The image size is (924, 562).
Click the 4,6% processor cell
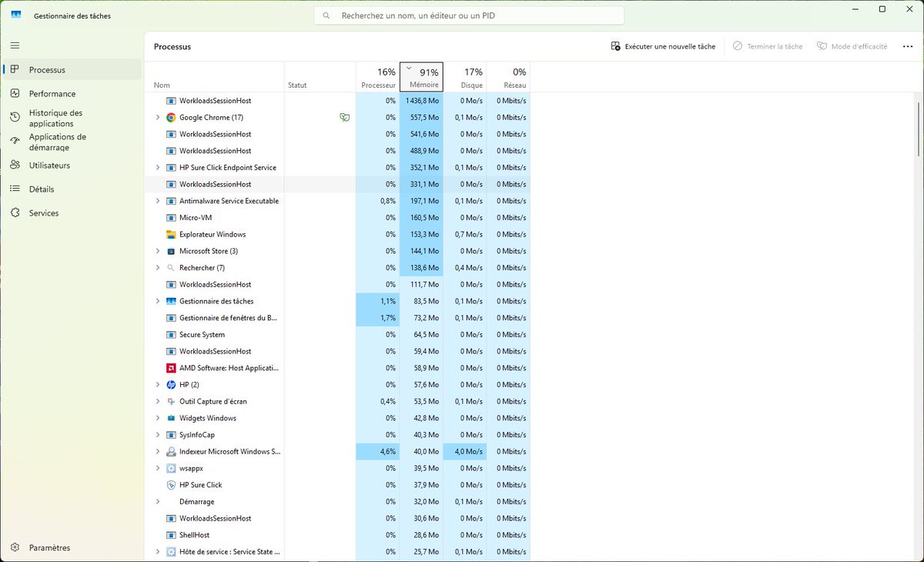point(378,451)
